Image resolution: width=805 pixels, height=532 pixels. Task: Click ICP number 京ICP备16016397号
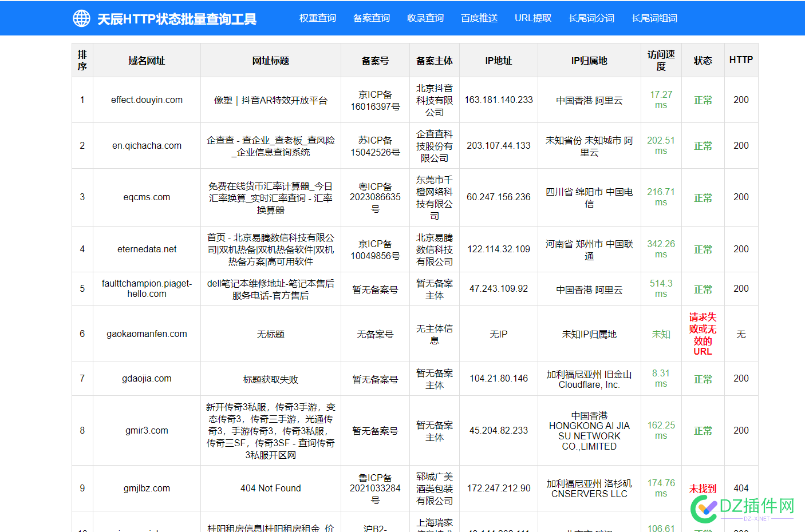pos(375,100)
